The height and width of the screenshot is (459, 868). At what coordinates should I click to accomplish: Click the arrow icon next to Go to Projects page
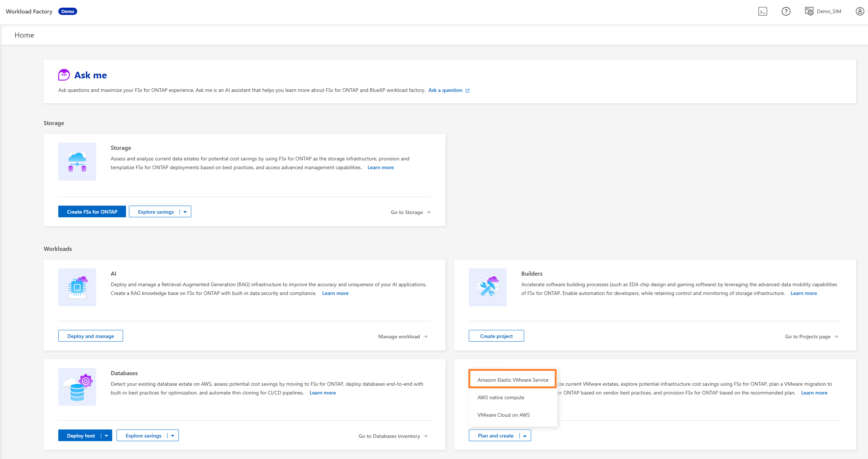click(836, 337)
